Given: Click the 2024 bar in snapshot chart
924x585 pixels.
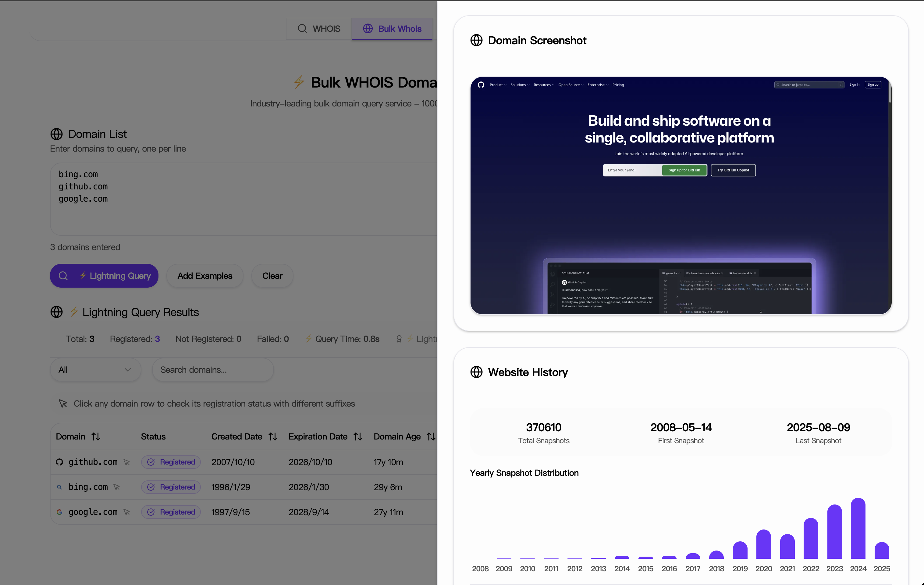Looking at the screenshot, I should pyautogui.click(x=858, y=528).
